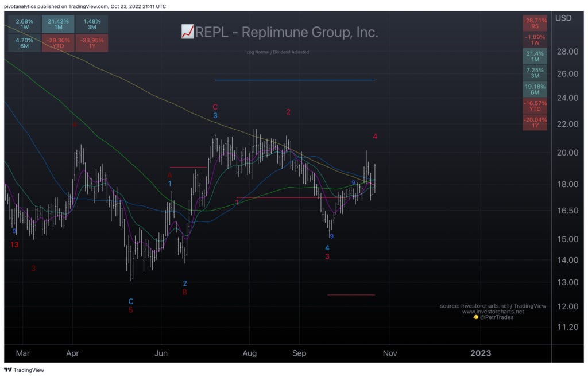588x377 pixels.
Task: Click the USD currency label on price axis
Action: pyautogui.click(x=563, y=18)
